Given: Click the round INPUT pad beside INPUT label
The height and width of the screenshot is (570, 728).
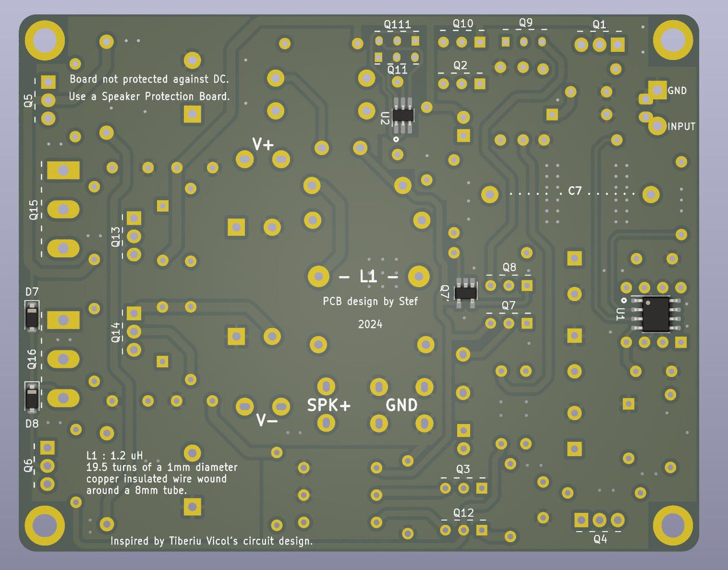Looking at the screenshot, I should pos(657,126).
